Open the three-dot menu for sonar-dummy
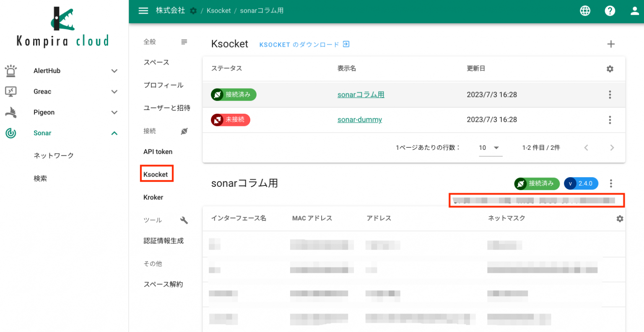Viewport: 644px width, 332px height. click(610, 120)
